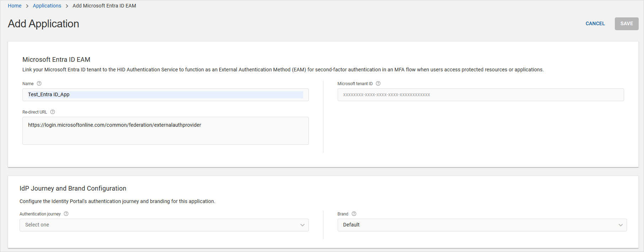Image resolution: width=644 pixels, height=252 pixels.
Task: Click the Microsoft Entra ID EAM section heading
Action: point(56,60)
